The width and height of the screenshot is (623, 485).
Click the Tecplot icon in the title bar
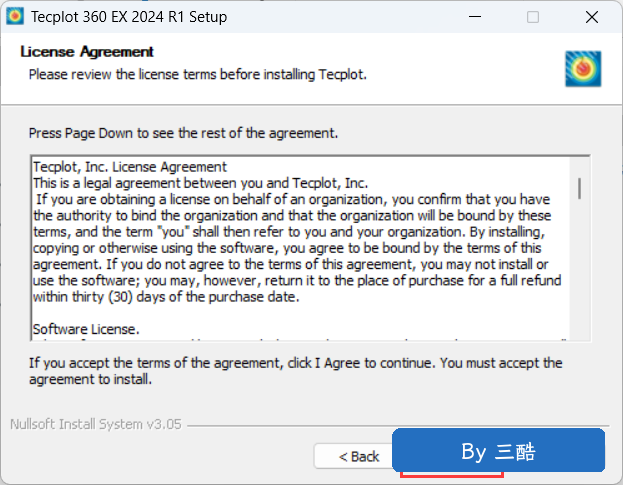point(15,16)
